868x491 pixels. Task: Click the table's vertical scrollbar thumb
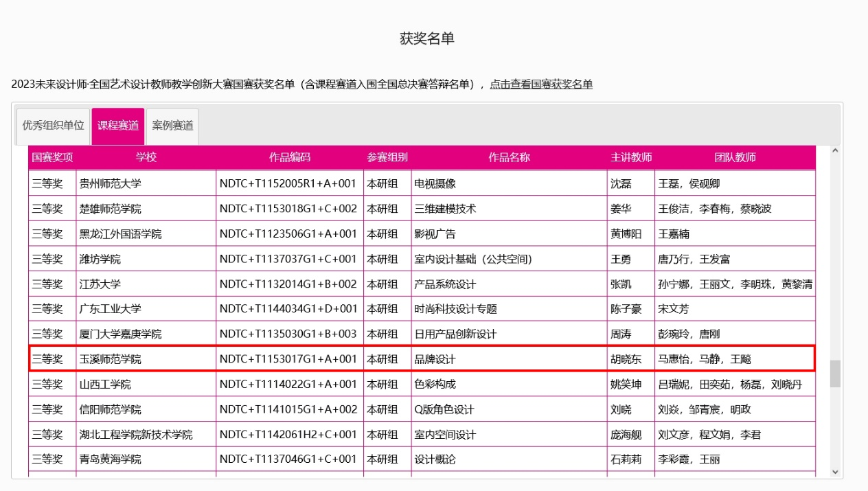[835, 374]
